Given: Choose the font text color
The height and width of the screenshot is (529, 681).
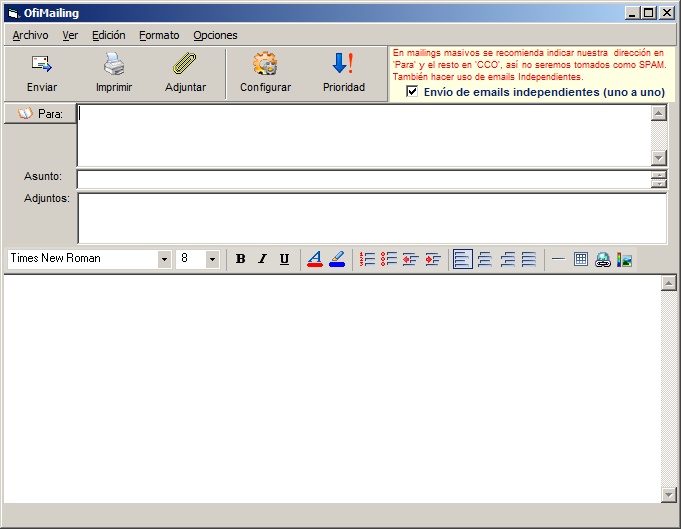Looking at the screenshot, I should point(315,259).
